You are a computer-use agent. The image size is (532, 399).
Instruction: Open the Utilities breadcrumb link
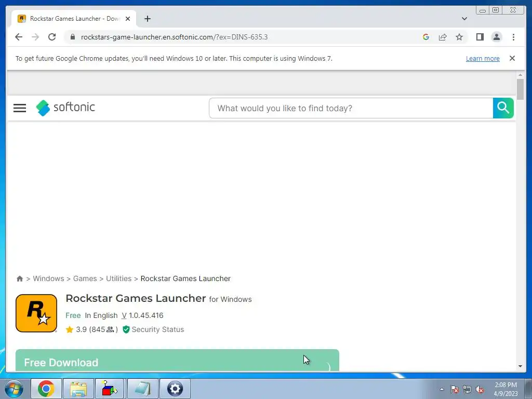(119, 278)
